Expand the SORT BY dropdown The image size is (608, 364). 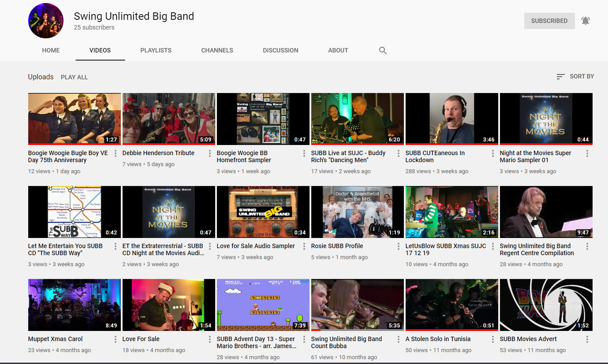pyautogui.click(x=575, y=77)
